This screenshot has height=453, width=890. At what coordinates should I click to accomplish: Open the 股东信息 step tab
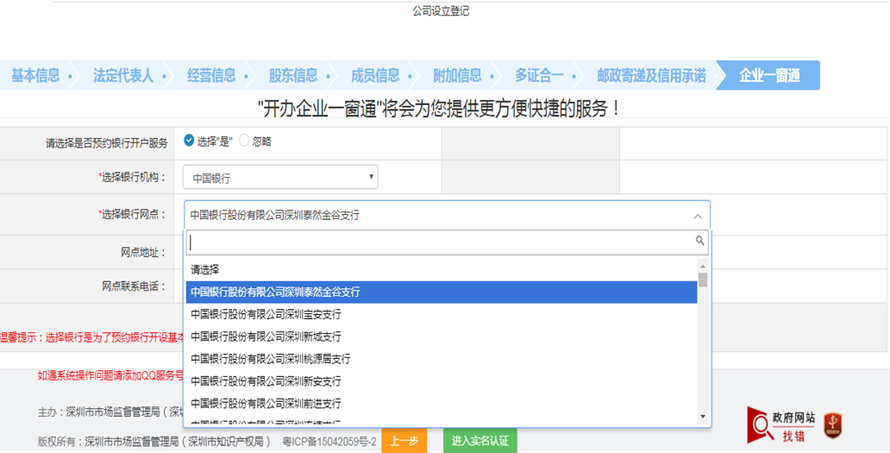tap(293, 75)
